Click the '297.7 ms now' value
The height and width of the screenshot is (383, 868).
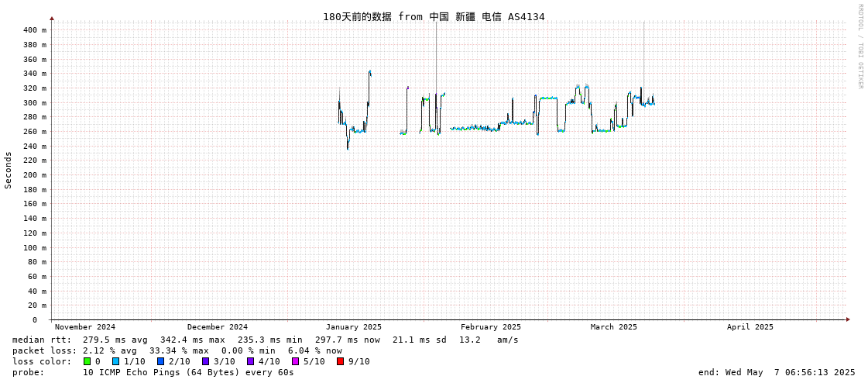pos(348,340)
